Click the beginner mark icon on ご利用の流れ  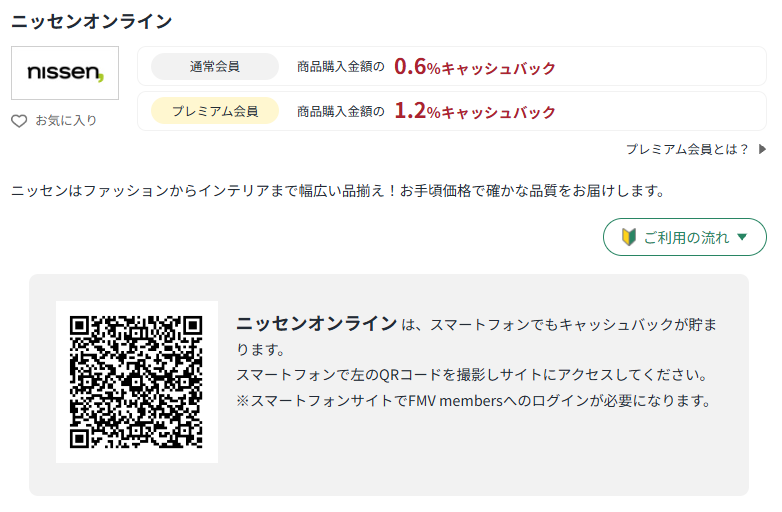click(x=629, y=237)
